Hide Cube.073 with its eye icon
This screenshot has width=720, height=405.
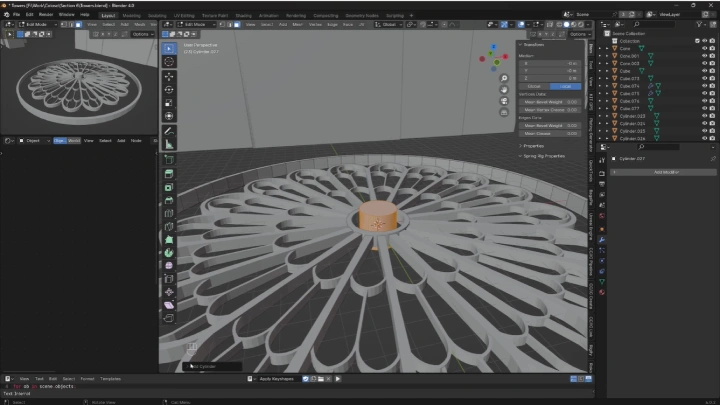pyautogui.click(x=704, y=79)
